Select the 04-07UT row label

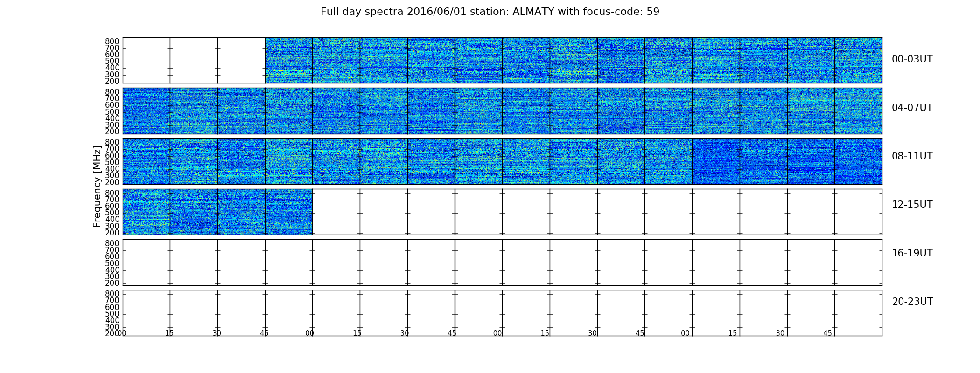pyautogui.click(x=912, y=108)
